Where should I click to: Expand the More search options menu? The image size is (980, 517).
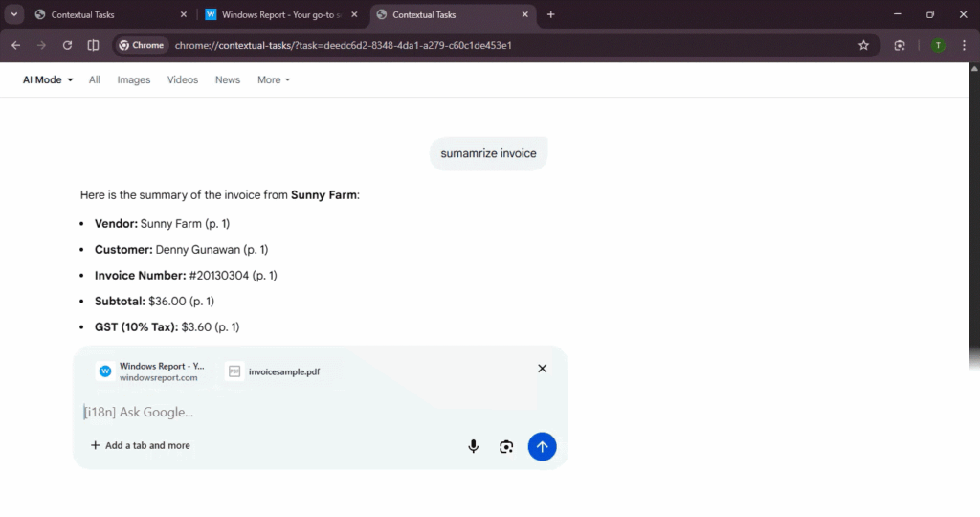pyautogui.click(x=273, y=79)
